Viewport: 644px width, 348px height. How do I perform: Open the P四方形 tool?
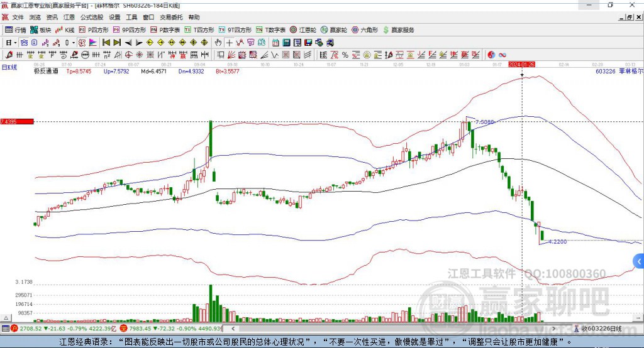[94, 30]
